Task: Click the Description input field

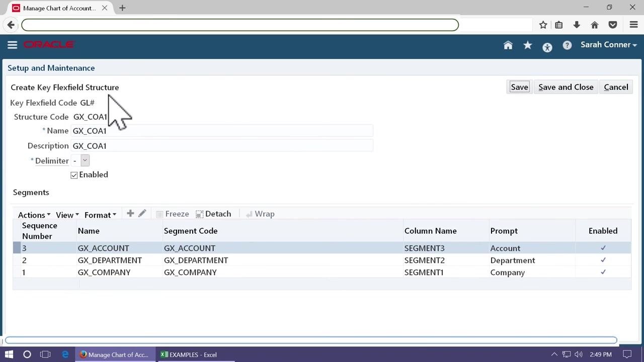Action: [x=222, y=146]
